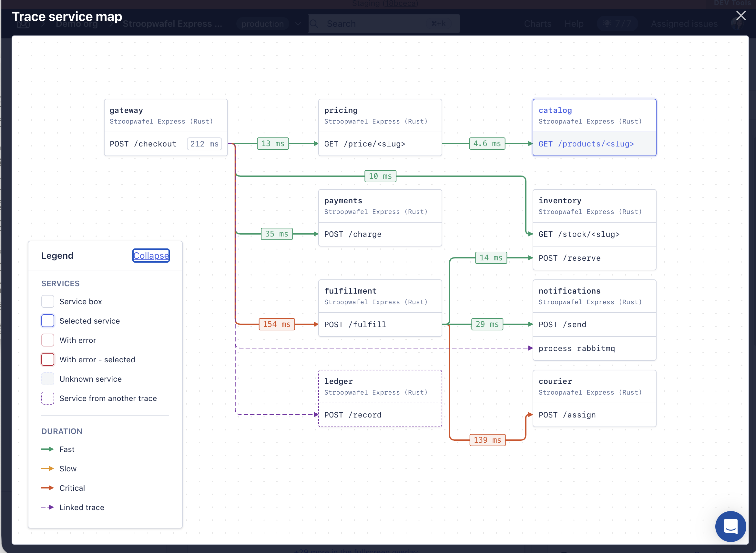Collapse the Legend panel

[x=151, y=256]
